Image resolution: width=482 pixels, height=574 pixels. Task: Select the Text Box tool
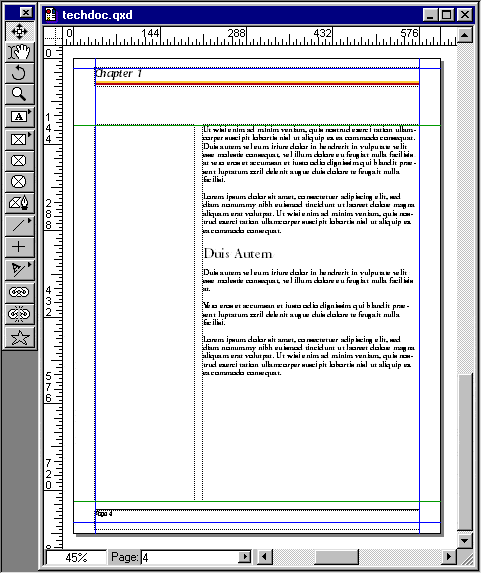(19, 118)
